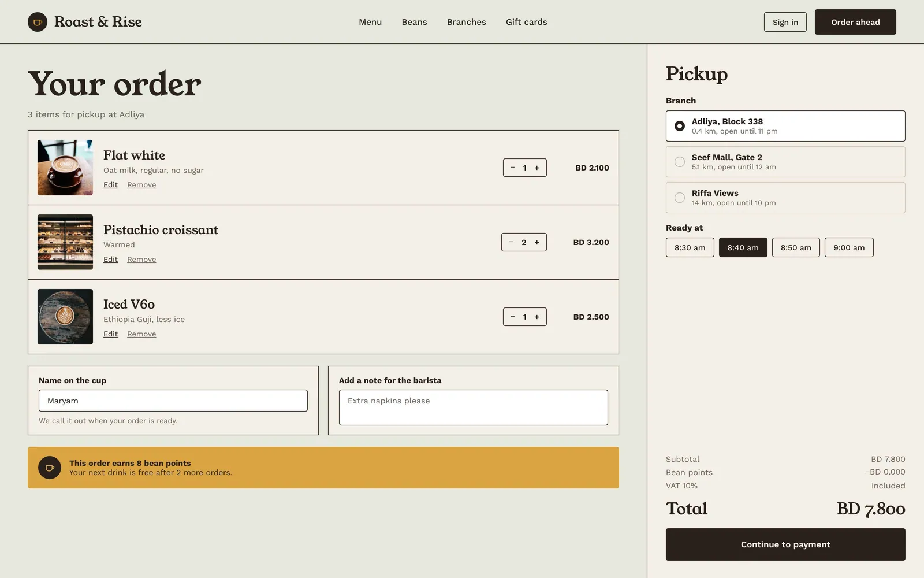
Task: Open the Iced V60 product photo
Action: [65, 317]
